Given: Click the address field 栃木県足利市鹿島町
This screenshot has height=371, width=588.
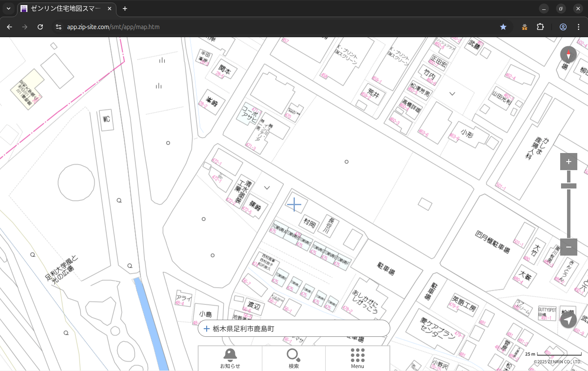Looking at the screenshot, I should (x=294, y=329).
